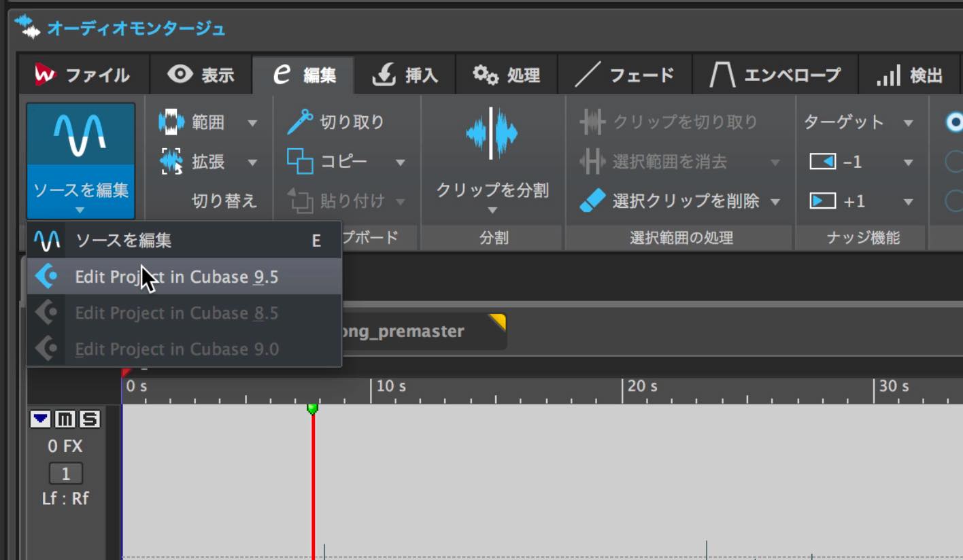Click the red start marker on ruler

(x=126, y=372)
